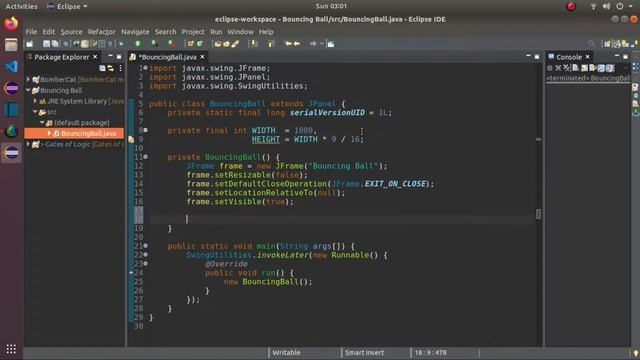Click Writable in the status bar
This screenshot has height=360, width=640.
tap(286, 353)
